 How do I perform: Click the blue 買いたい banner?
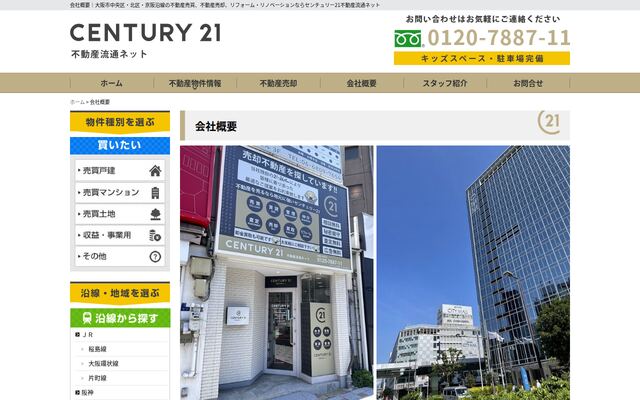[120, 145]
